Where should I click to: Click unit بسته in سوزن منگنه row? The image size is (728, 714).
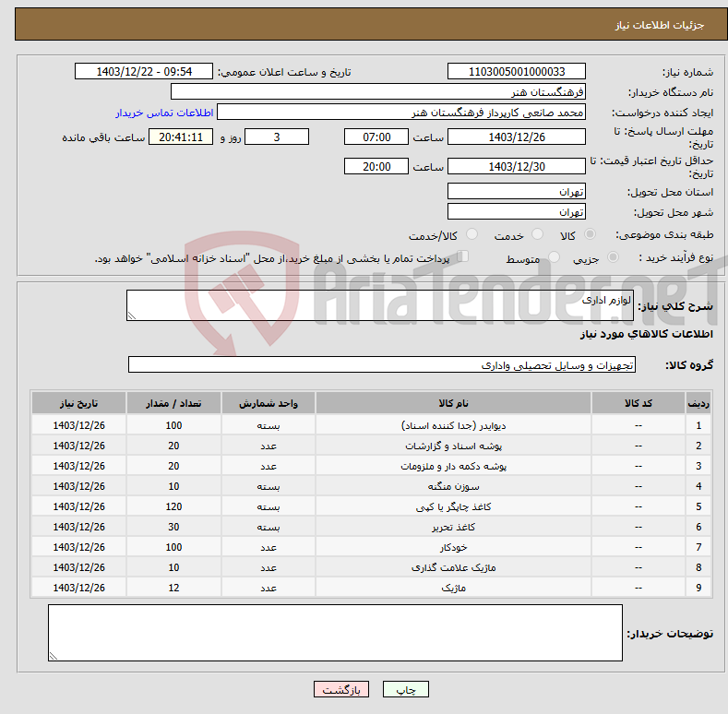point(269,486)
